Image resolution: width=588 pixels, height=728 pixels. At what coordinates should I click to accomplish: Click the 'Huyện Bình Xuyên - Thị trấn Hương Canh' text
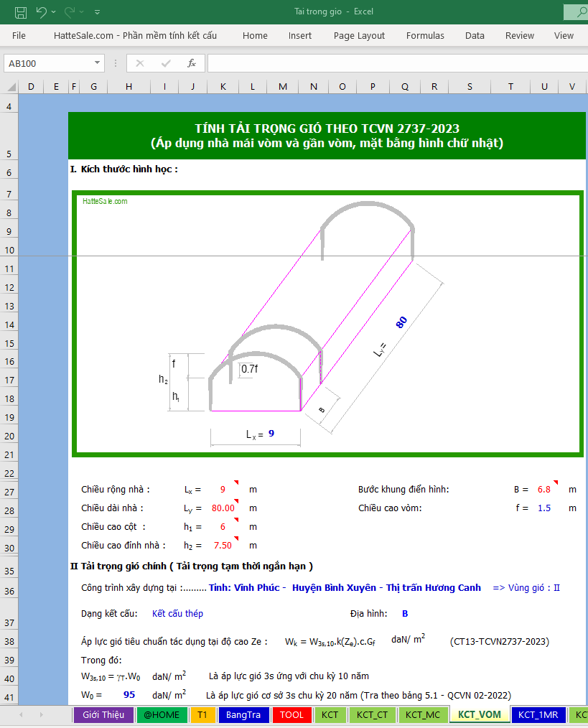point(386,587)
